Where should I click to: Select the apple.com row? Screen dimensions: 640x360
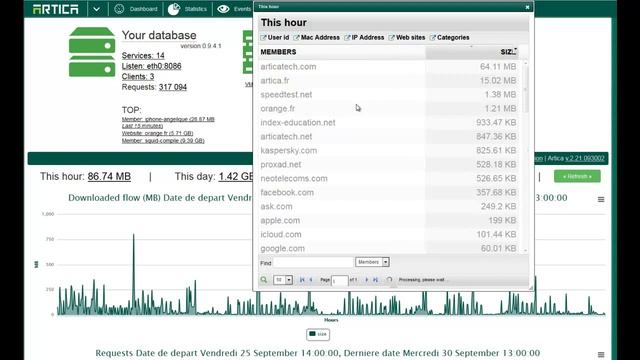point(389,220)
